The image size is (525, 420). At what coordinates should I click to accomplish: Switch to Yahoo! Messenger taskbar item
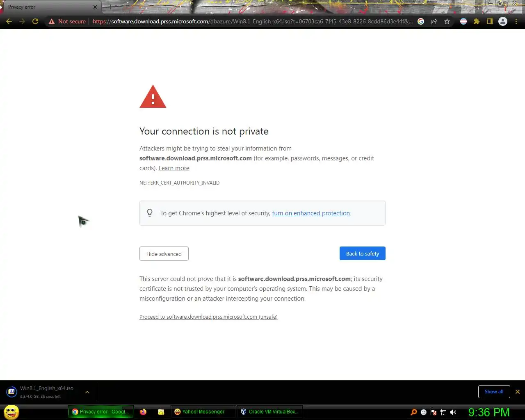[x=203, y=412]
